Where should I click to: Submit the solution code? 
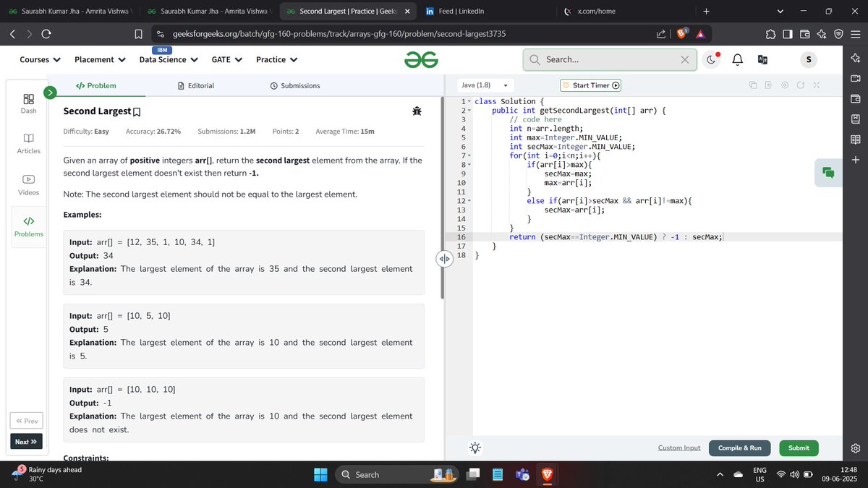(798, 448)
